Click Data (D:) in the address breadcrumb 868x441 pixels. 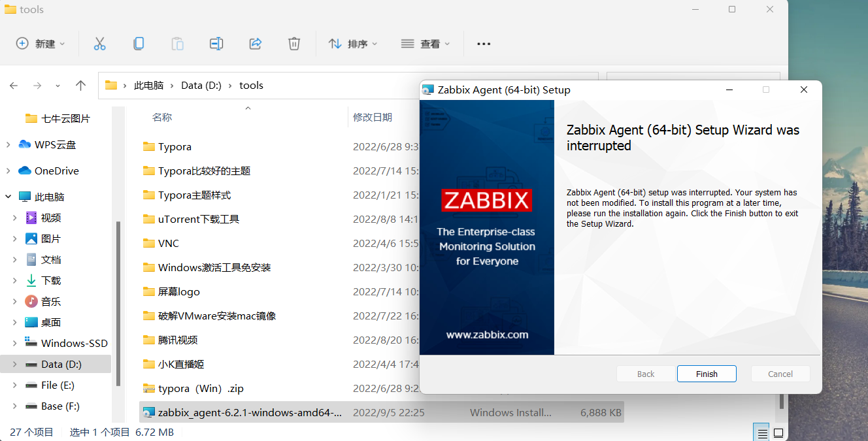(x=201, y=86)
